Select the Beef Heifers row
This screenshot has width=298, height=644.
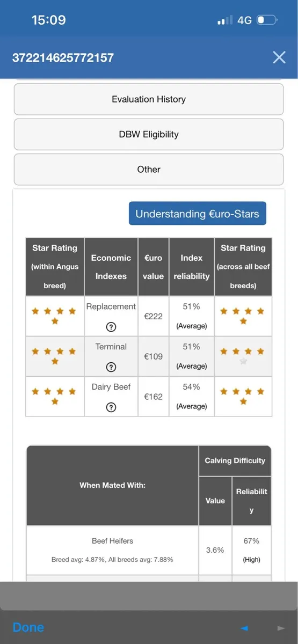coord(149,550)
